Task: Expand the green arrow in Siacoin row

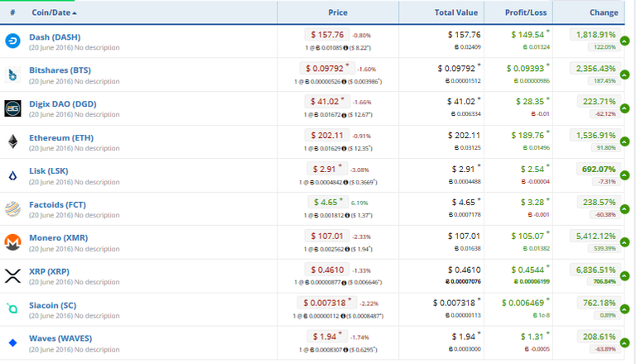Action: (x=624, y=309)
